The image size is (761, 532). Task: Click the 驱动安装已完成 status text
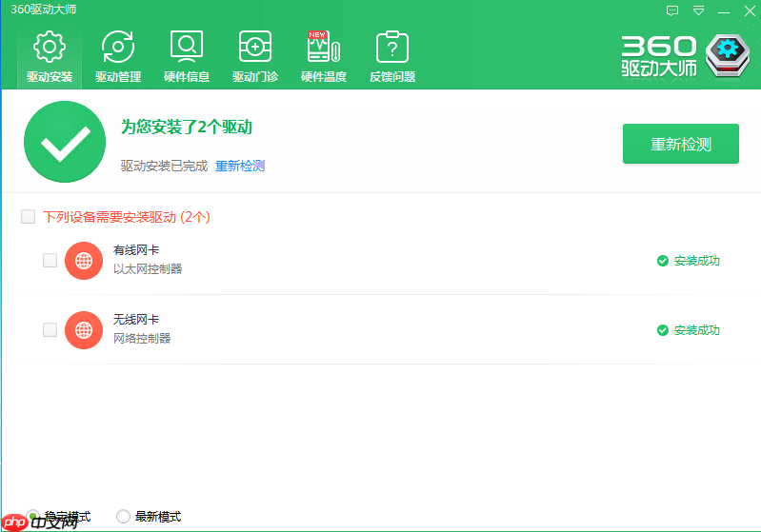pyautogui.click(x=164, y=166)
